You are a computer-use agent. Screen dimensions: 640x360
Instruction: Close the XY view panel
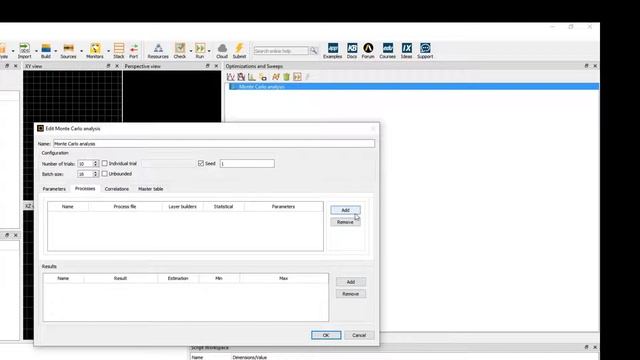coord(117,66)
